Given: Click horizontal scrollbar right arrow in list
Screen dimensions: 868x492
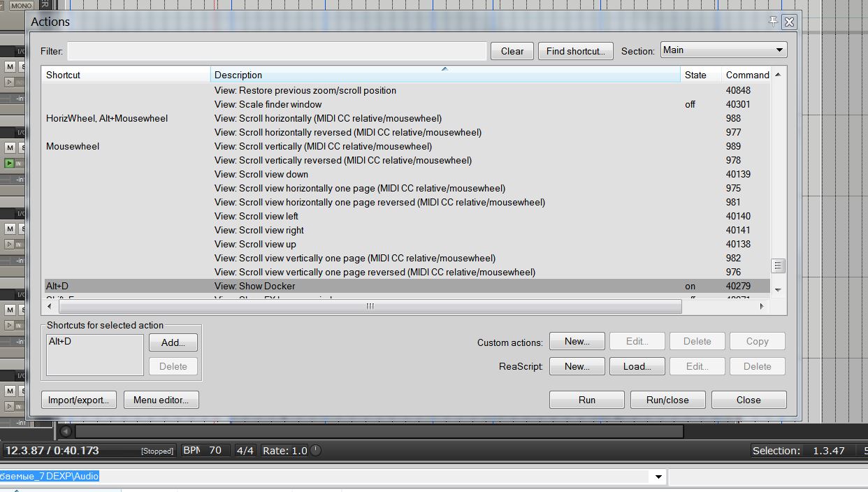Looking at the screenshot, I should [x=761, y=306].
